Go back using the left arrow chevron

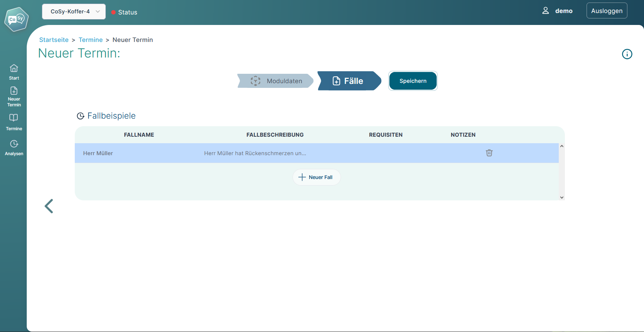coord(49,206)
